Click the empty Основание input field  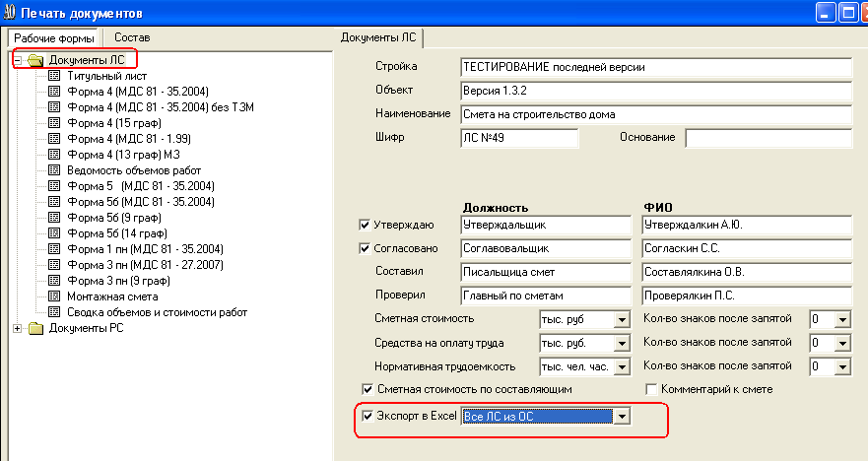768,138
